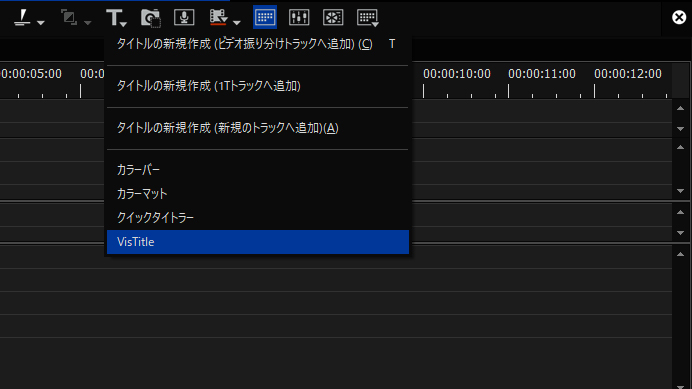Choose タイトルの新規作成 (1Tトラックへ追加)
The image size is (692, 389).
click(258, 86)
